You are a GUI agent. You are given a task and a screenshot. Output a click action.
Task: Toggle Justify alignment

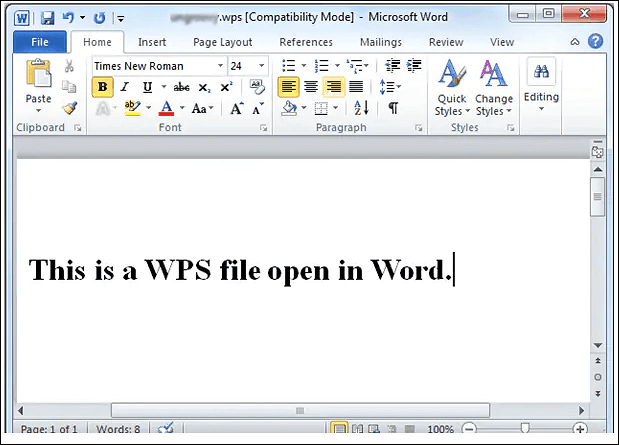(356, 87)
